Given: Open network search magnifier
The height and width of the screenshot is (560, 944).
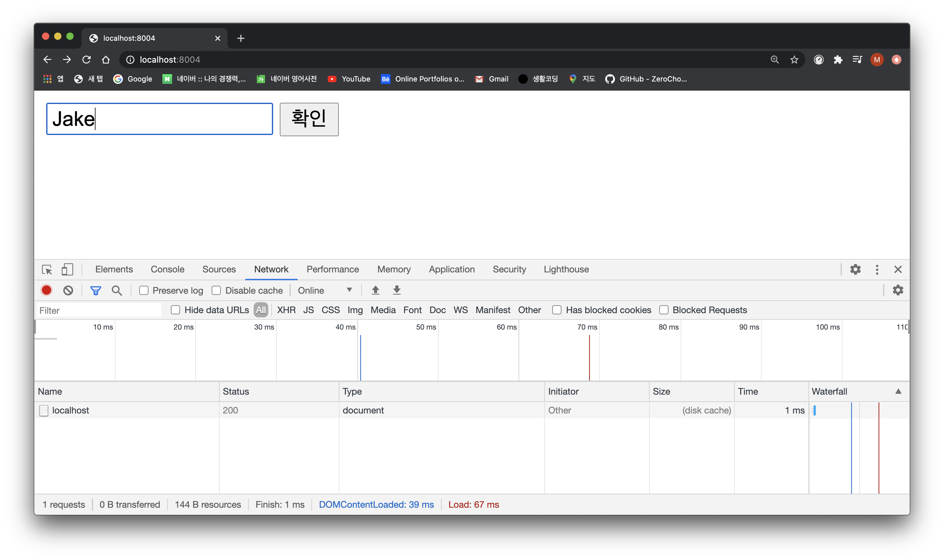Looking at the screenshot, I should [117, 290].
